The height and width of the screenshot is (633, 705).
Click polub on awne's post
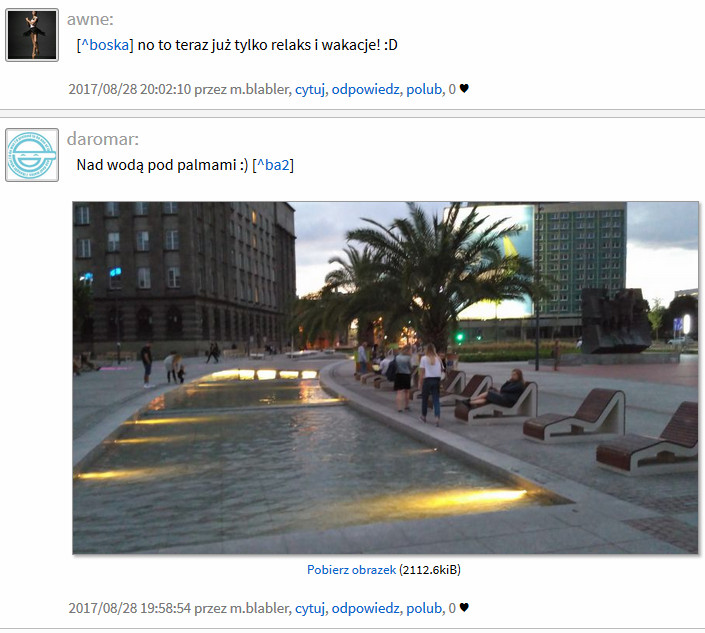(x=424, y=89)
